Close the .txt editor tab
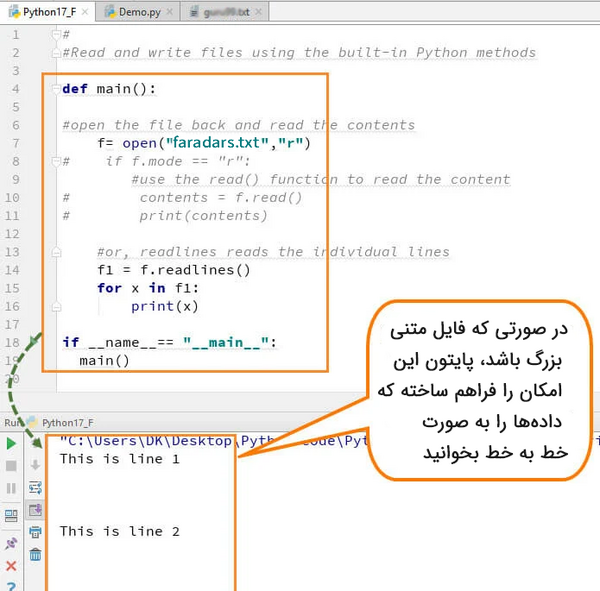600x591 pixels. click(x=258, y=12)
